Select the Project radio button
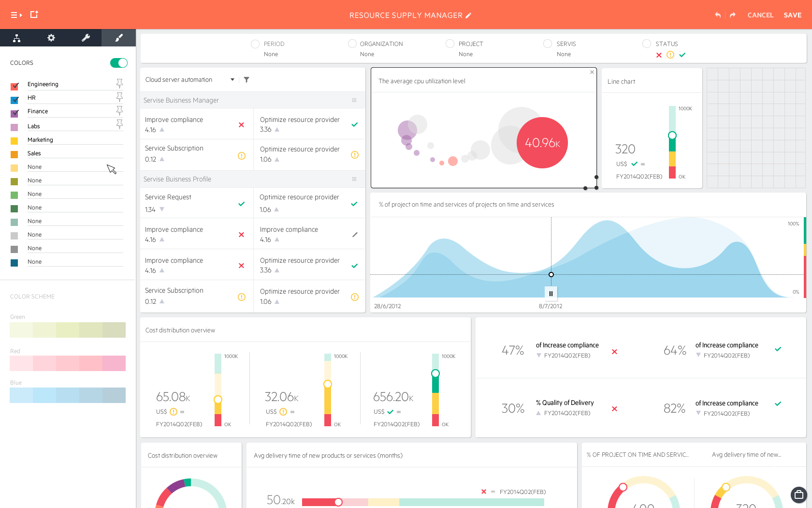812x508 pixels. point(450,44)
